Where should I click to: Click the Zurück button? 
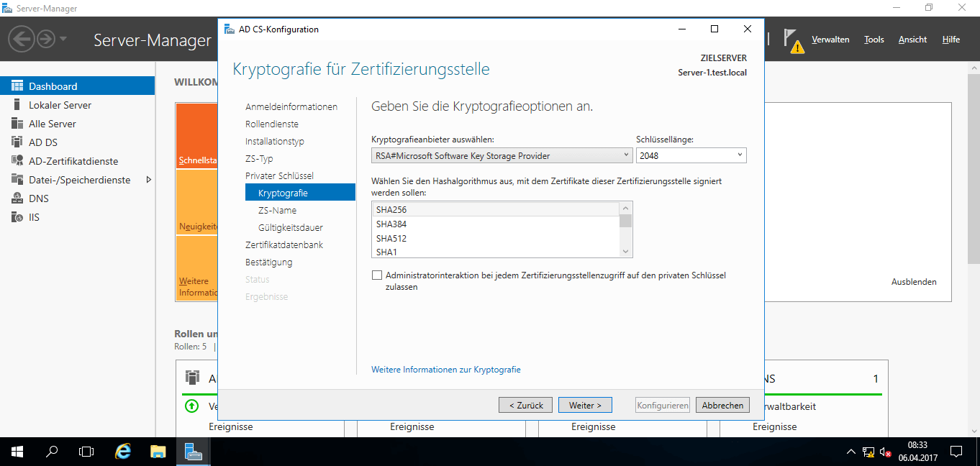(526, 405)
